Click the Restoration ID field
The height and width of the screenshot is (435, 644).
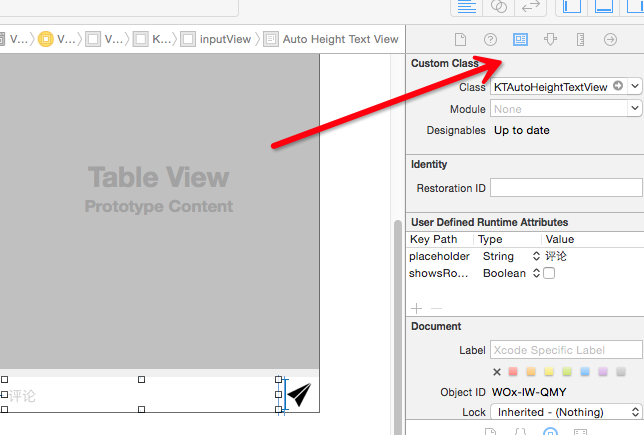pyautogui.click(x=566, y=188)
